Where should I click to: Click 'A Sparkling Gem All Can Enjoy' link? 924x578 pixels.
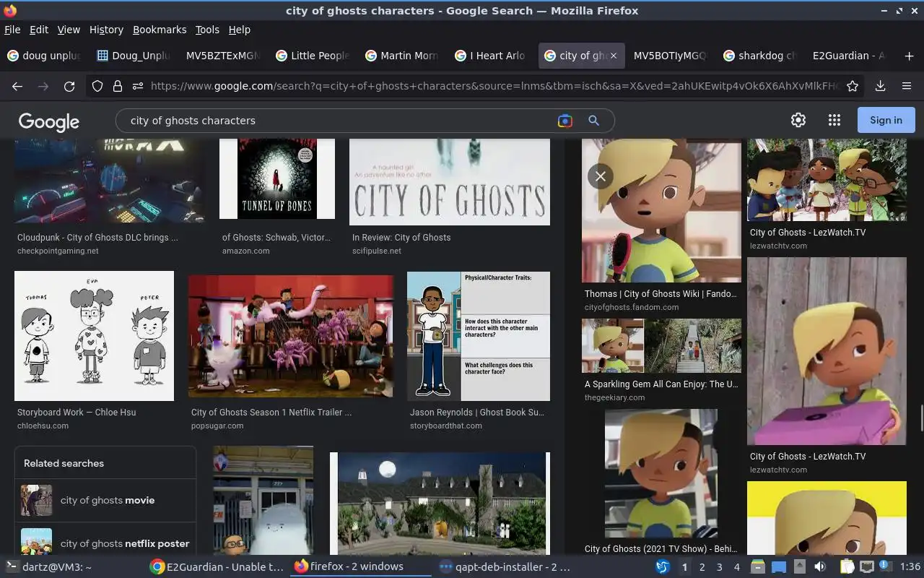(661, 384)
